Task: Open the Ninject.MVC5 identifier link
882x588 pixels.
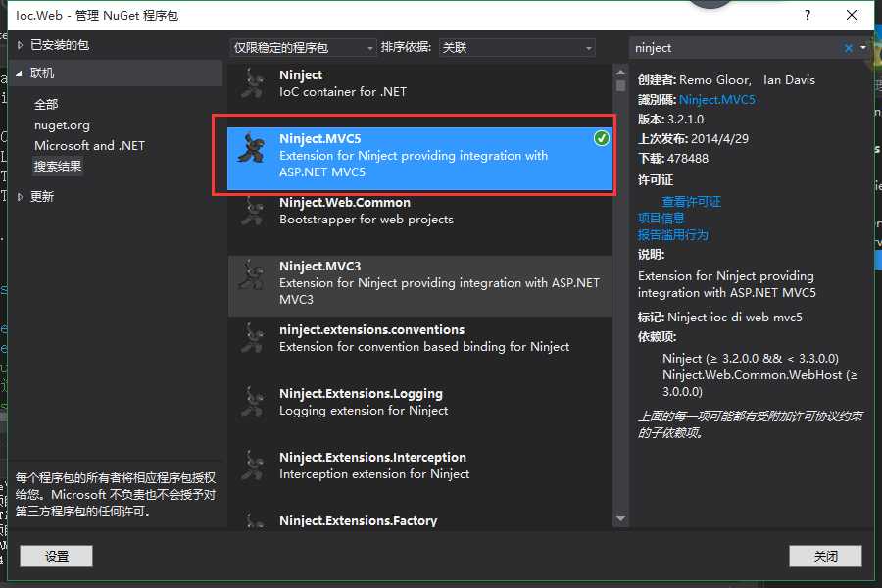Action: 716,100
